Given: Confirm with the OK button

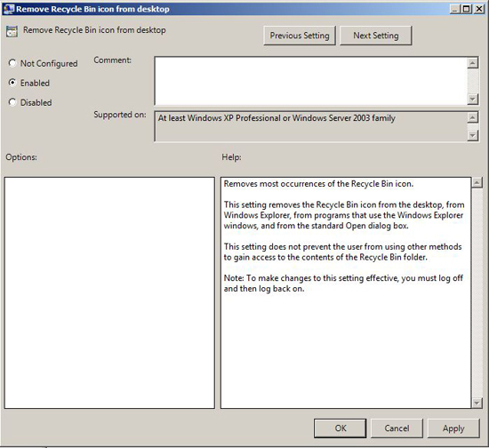Looking at the screenshot, I should pos(341,428).
